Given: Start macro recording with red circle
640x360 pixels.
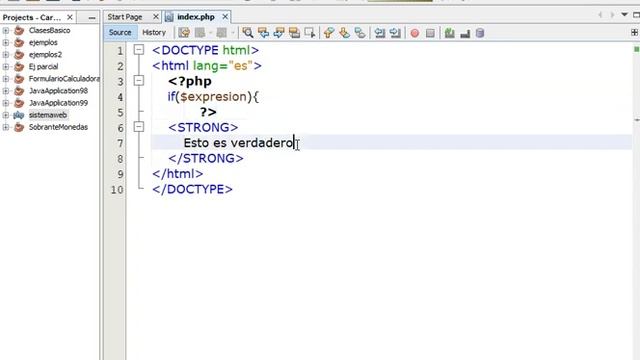Looking at the screenshot, I should click(x=415, y=33).
